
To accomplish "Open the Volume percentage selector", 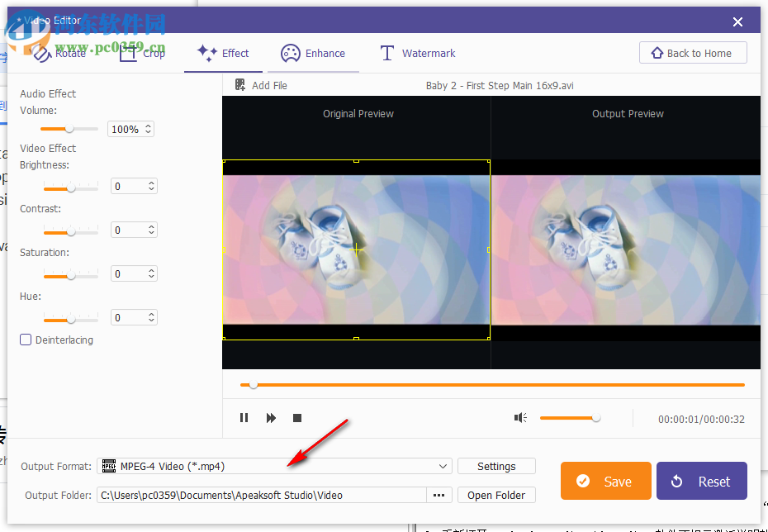I will click(x=147, y=129).
